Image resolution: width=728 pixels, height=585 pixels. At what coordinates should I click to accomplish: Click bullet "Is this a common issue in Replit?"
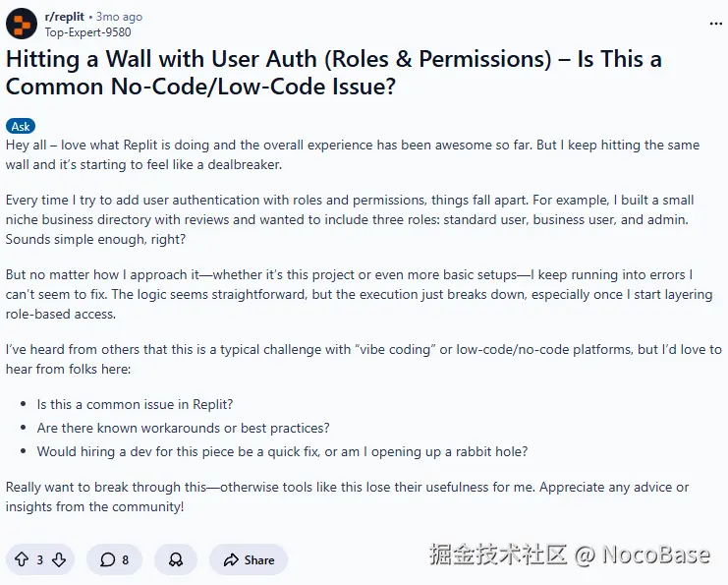coord(135,404)
